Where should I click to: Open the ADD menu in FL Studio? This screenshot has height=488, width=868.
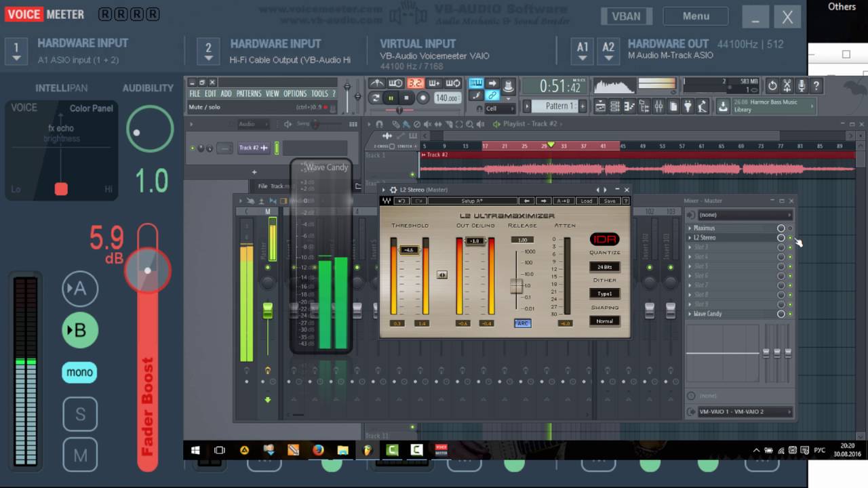226,94
